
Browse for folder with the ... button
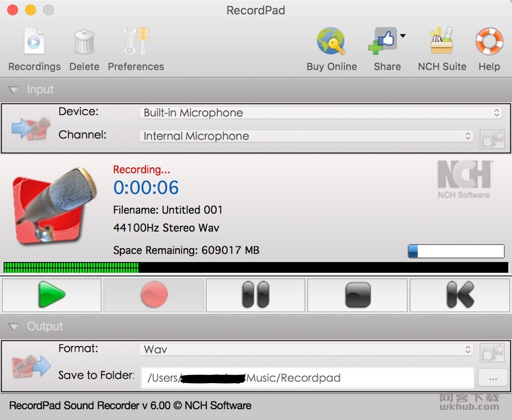pos(493,379)
